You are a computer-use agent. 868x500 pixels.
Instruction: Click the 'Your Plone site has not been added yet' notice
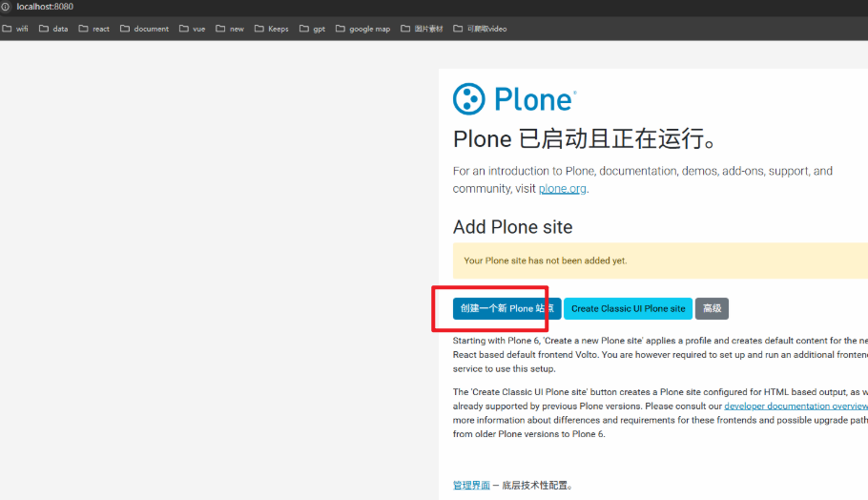pyautogui.click(x=660, y=260)
